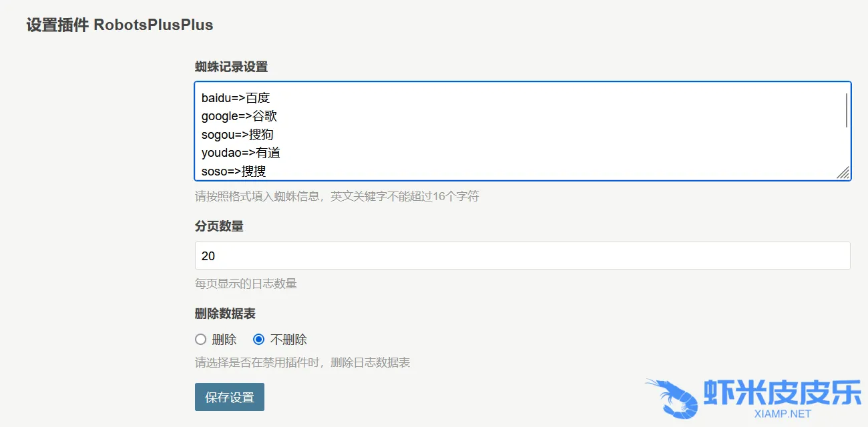Click the textarea resize handle corner
868x427 pixels.
pos(843,173)
